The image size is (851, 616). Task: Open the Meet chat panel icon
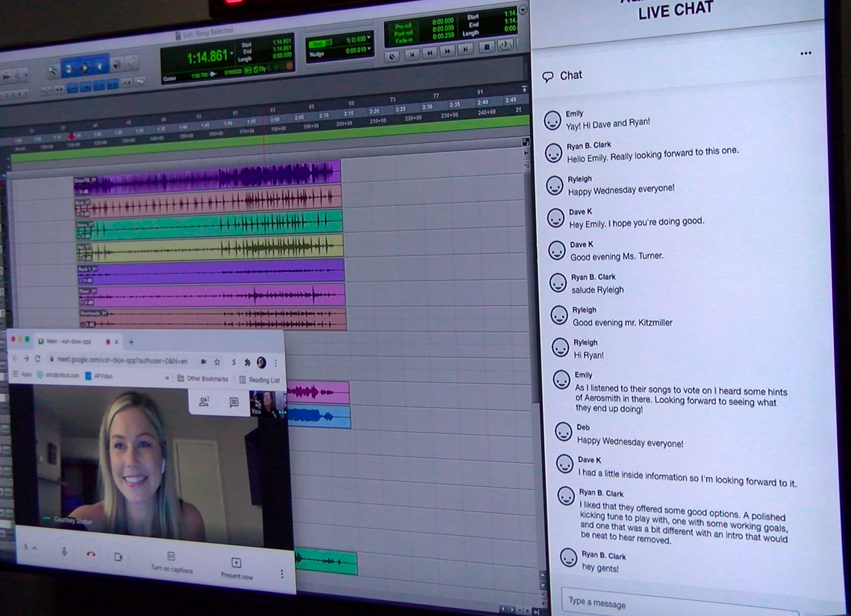click(234, 402)
